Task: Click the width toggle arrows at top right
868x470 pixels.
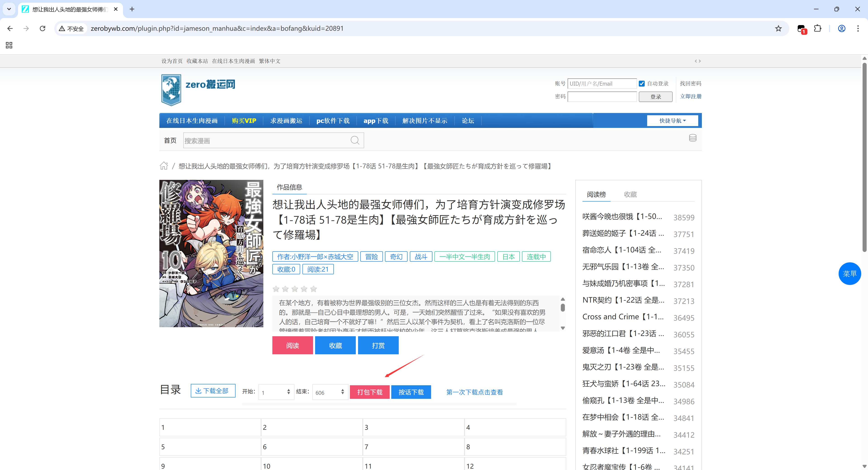Action: 698,61
